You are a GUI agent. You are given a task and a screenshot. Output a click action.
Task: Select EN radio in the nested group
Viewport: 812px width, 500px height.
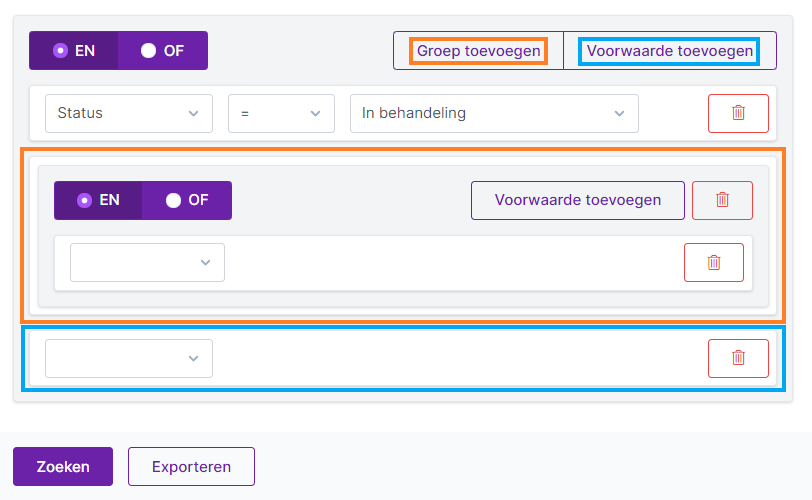pos(98,200)
